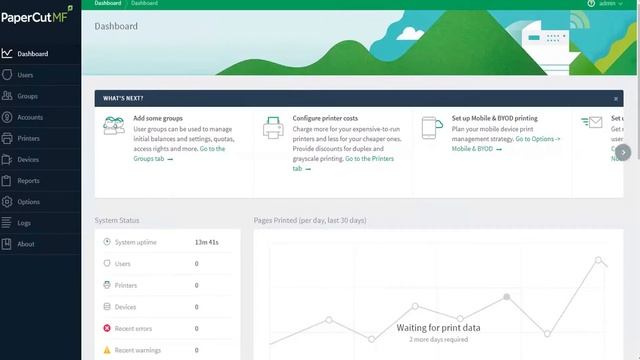This screenshot has width=640, height=360.
Task: Click the Logs lines icon in sidebar
Action: coord(7,223)
